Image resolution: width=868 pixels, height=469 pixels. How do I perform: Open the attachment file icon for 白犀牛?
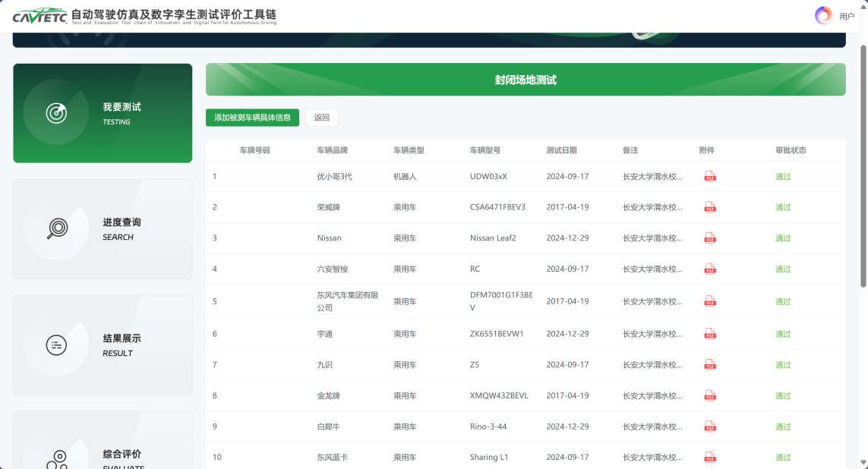point(710,427)
